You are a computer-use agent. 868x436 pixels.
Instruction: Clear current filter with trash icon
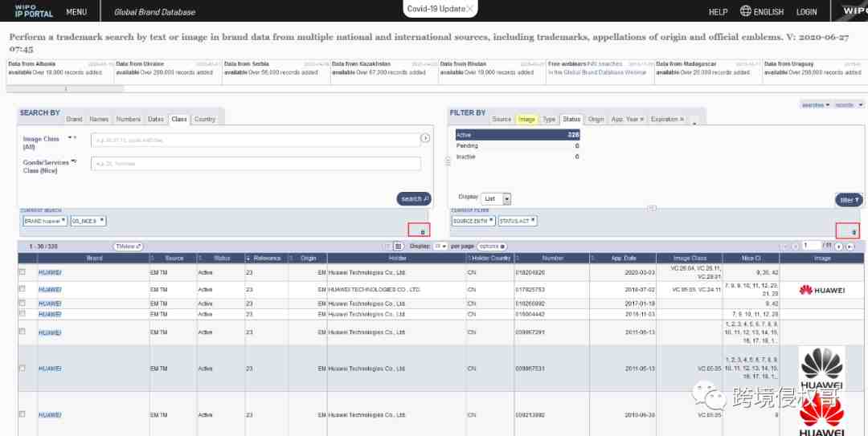click(x=853, y=232)
